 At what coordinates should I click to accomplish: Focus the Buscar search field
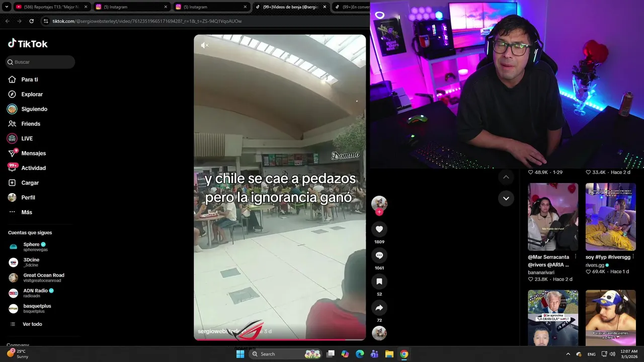tap(40, 62)
